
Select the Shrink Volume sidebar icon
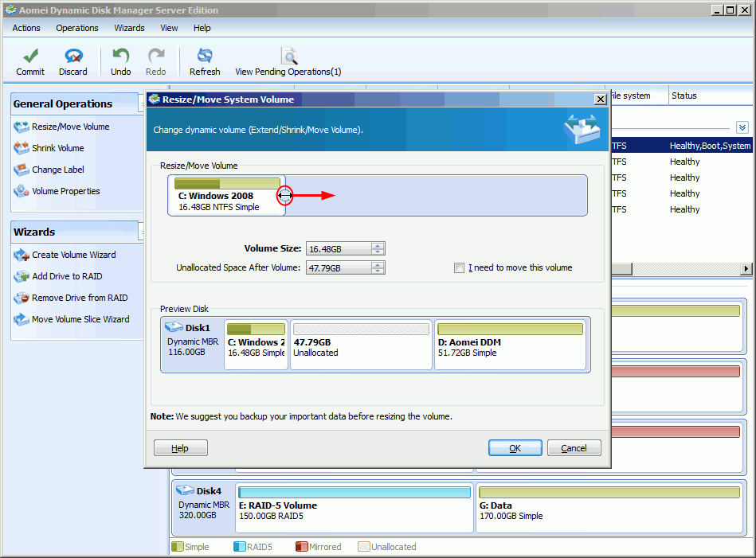[22, 148]
